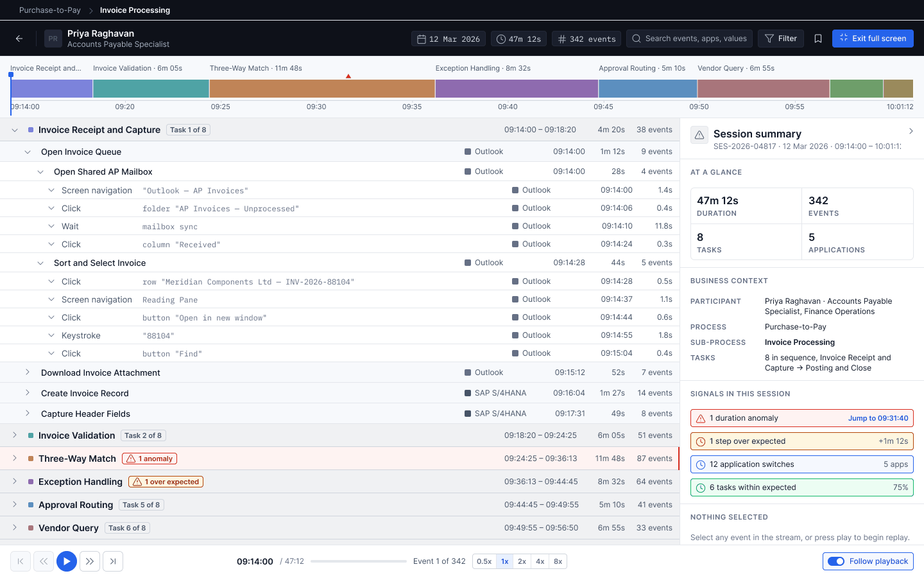Expand Download Invoice Attachment step
The width and height of the screenshot is (924, 578).
click(28, 372)
